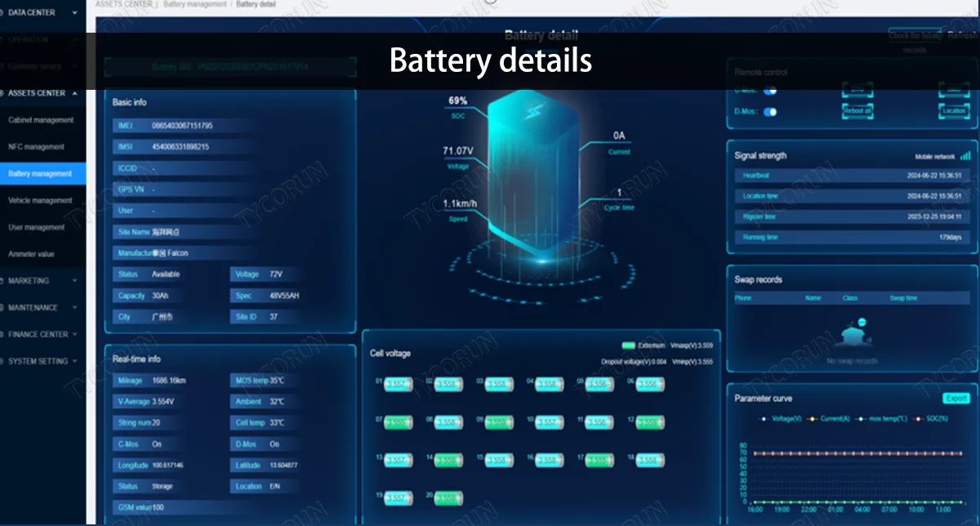Toggle Current(A) series in chart legend
This screenshot has height=526, width=980.
coord(829,418)
